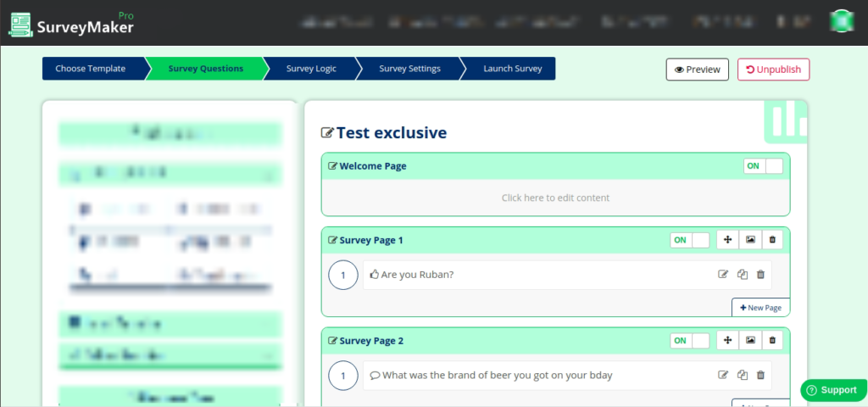
Task: Duplicate the 'Are you Ruban?' question
Action: point(743,274)
